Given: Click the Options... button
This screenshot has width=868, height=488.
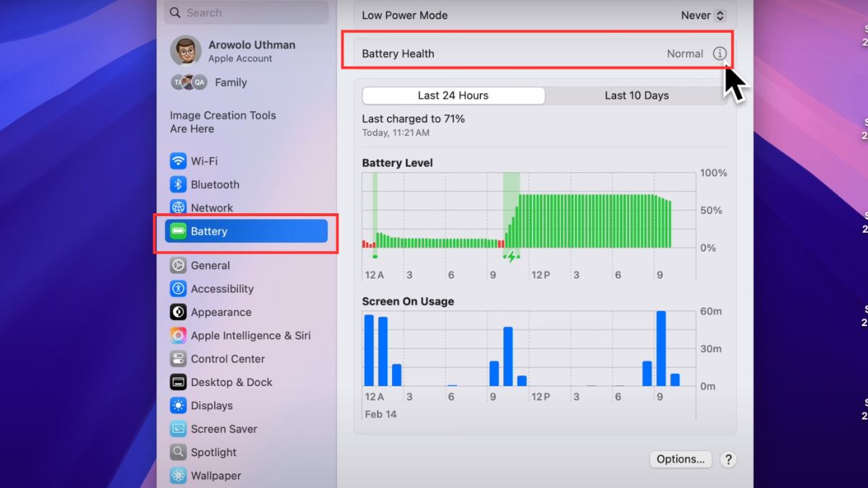Looking at the screenshot, I should click(x=680, y=459).
